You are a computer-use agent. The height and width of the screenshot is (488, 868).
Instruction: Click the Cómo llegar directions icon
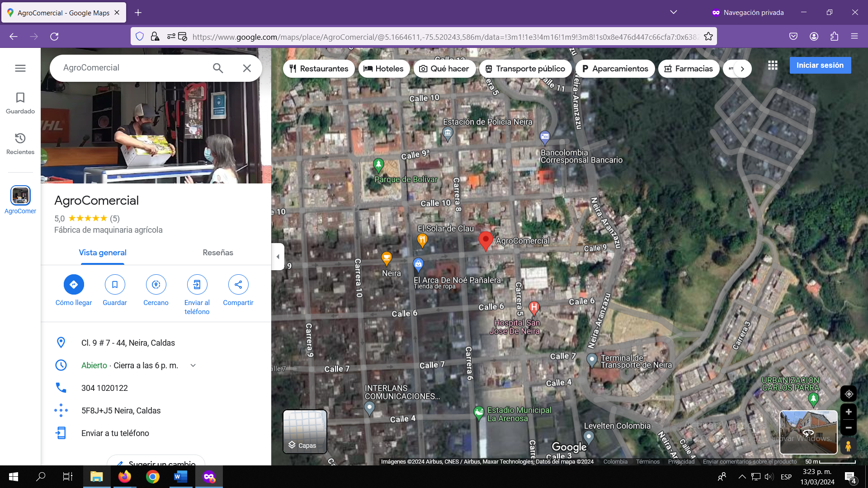pos(74,285)
